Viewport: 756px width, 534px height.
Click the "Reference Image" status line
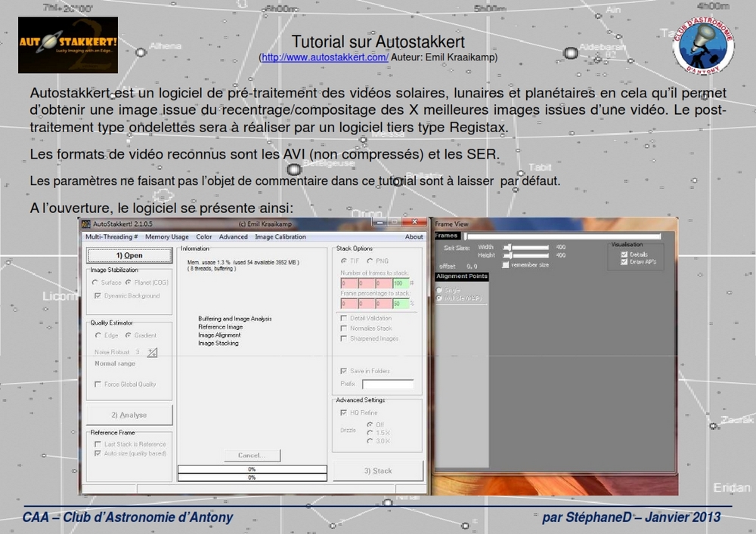point(220,327)
